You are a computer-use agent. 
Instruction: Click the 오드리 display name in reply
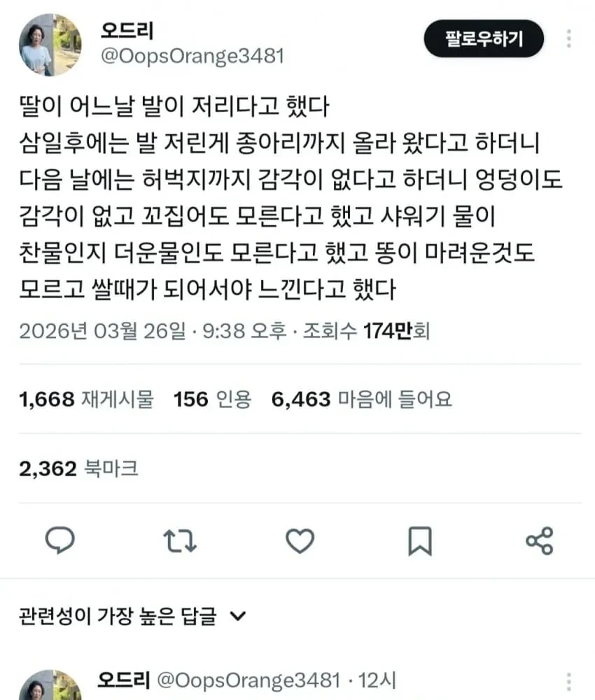point(124,680)
